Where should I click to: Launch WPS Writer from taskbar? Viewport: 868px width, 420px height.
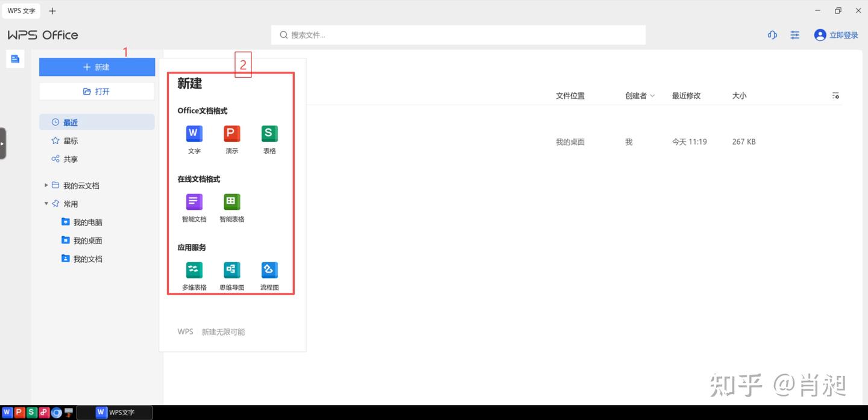coord(7,412)
